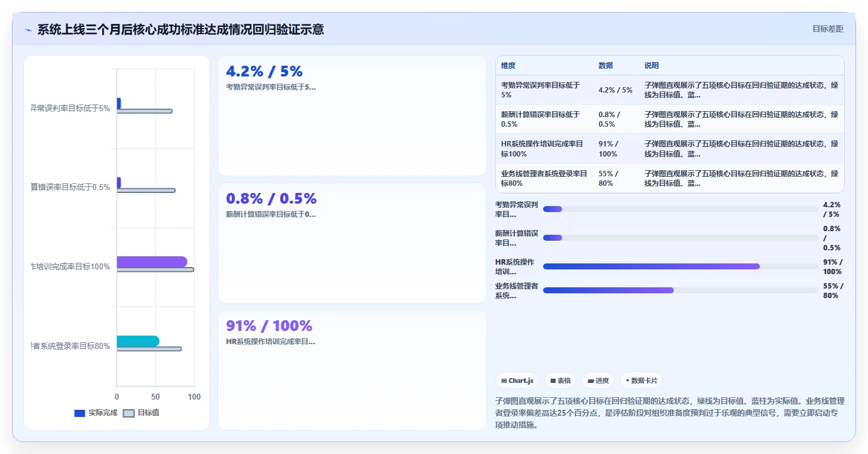Click the summary paragraph starting 子弹图直观展示了
This screenshot has width=868, height=454.
coord(670,413)
